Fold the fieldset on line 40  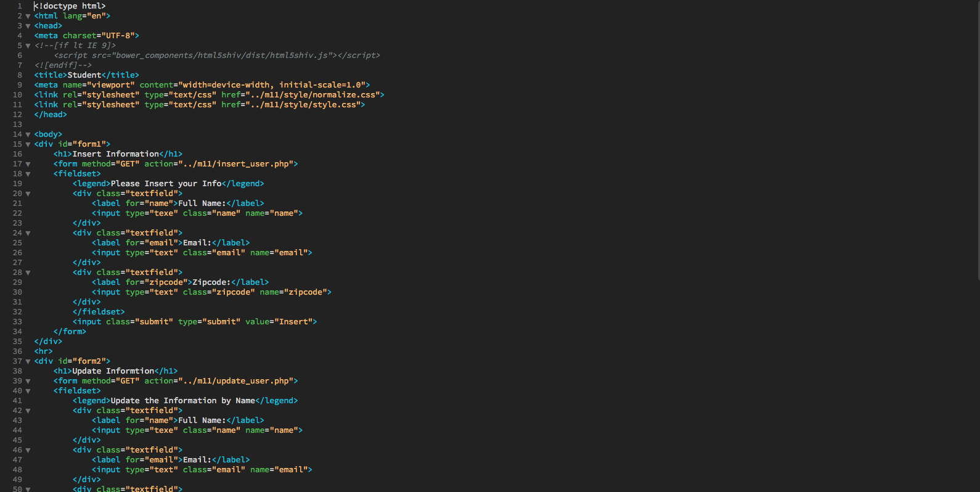coord(28,391)
